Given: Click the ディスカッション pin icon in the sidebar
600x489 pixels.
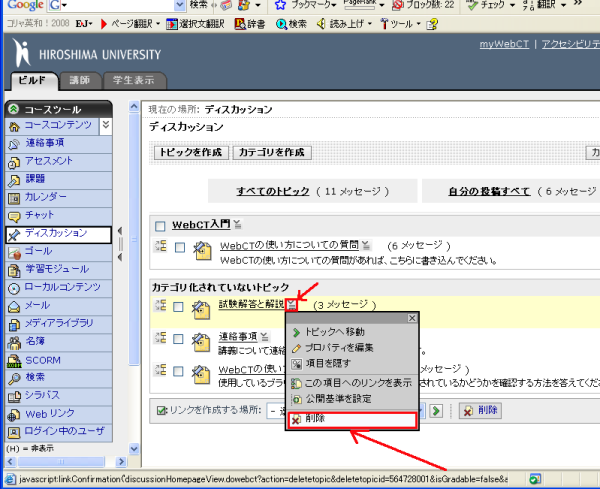Looking at the screenshot, I should (14, 235).
